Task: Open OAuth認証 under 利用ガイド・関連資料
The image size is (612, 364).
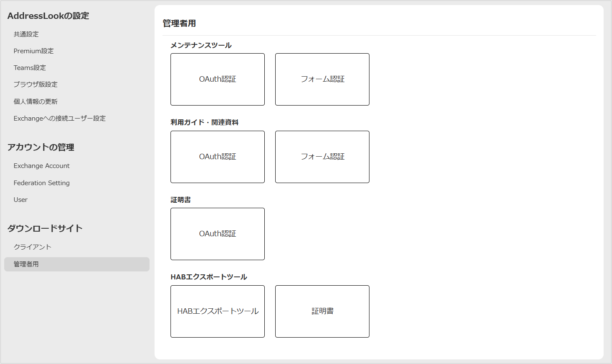Action: coord(217,157)
